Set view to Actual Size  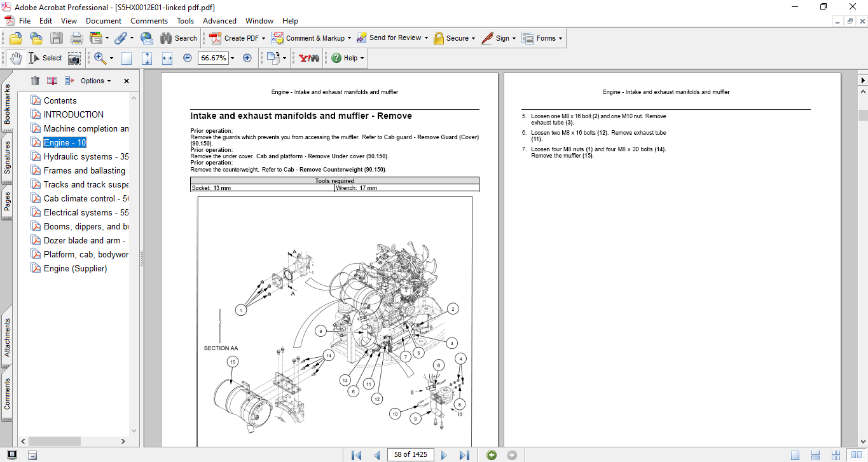127,58
